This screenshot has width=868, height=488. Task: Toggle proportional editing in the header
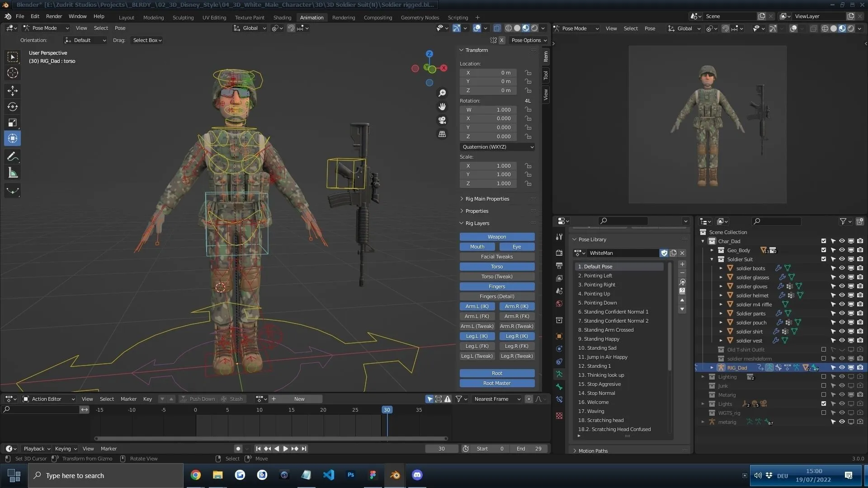click(275, 28)
